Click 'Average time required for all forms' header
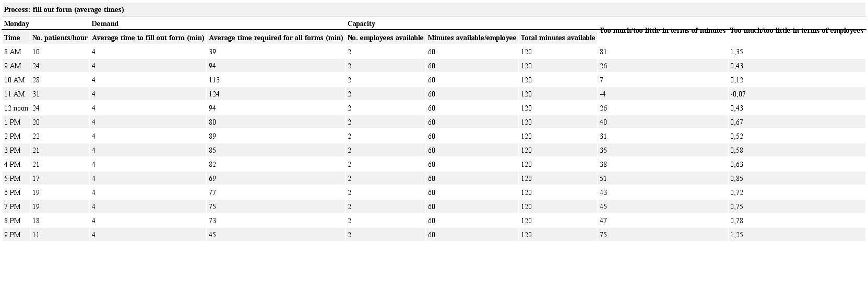 [x=276, y=38]
